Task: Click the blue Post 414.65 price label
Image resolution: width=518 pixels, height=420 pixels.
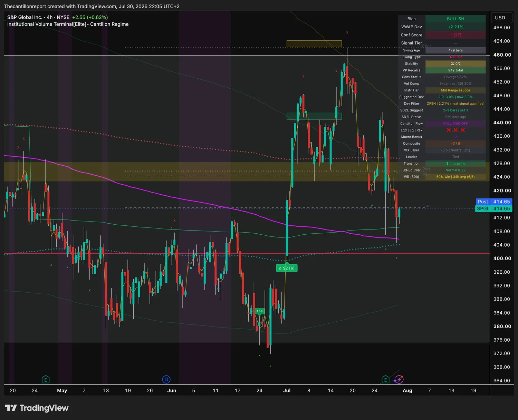Action: 493,202
